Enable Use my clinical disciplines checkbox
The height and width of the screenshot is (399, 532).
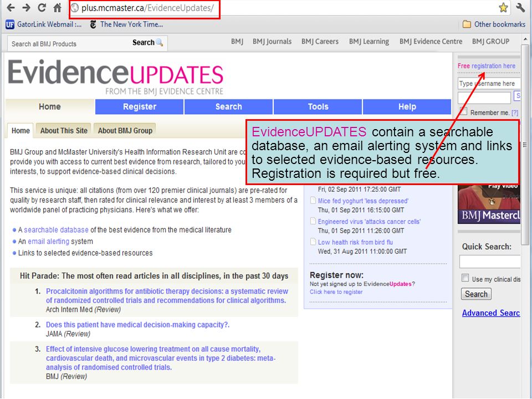[x=465, y=278]
